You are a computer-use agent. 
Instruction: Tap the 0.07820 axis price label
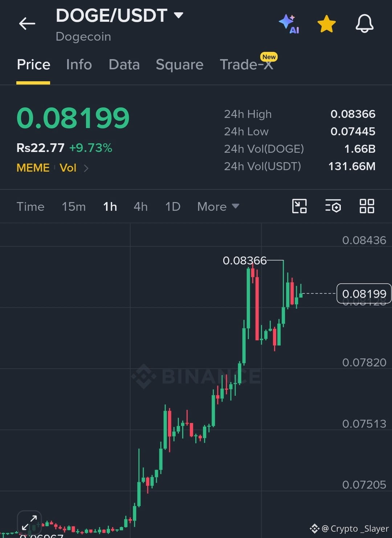coord(364,362)
